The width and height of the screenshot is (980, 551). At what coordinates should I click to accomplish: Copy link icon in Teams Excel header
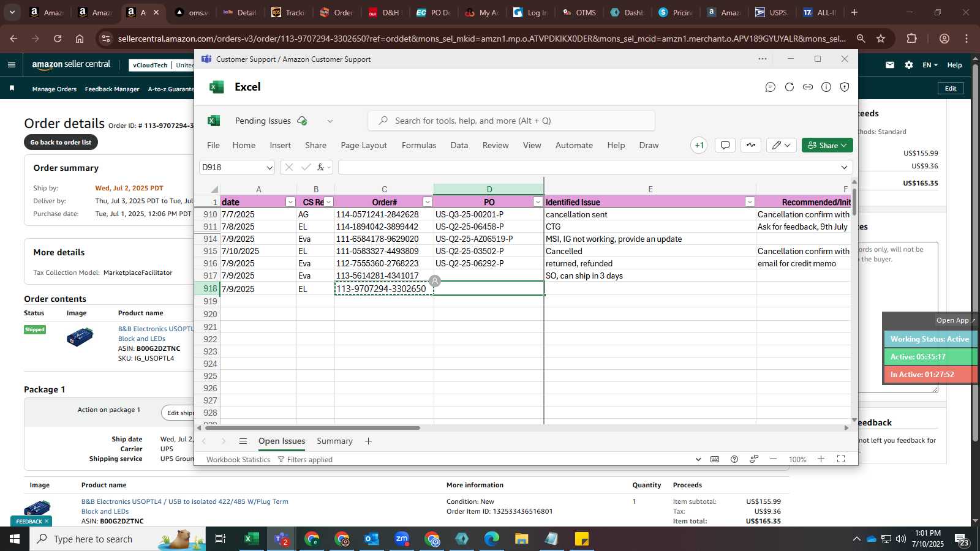808,87
